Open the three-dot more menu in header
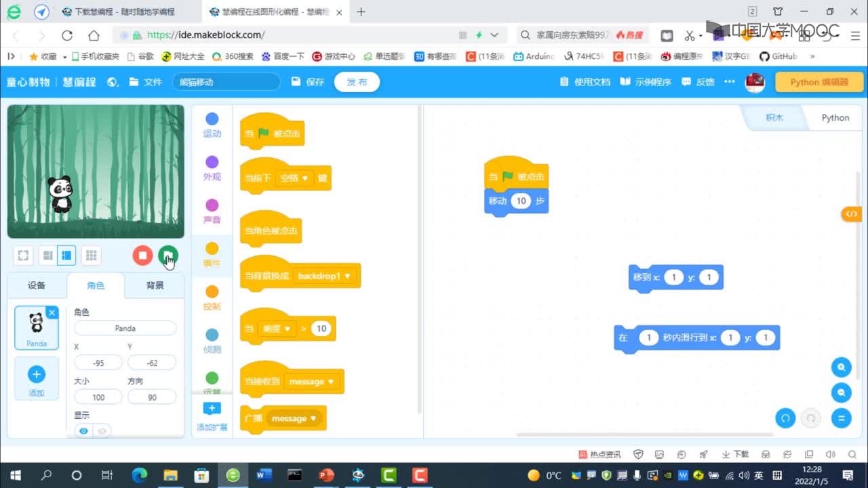The width and height of the screenshot is (868, 488). [x=730, y=82]
